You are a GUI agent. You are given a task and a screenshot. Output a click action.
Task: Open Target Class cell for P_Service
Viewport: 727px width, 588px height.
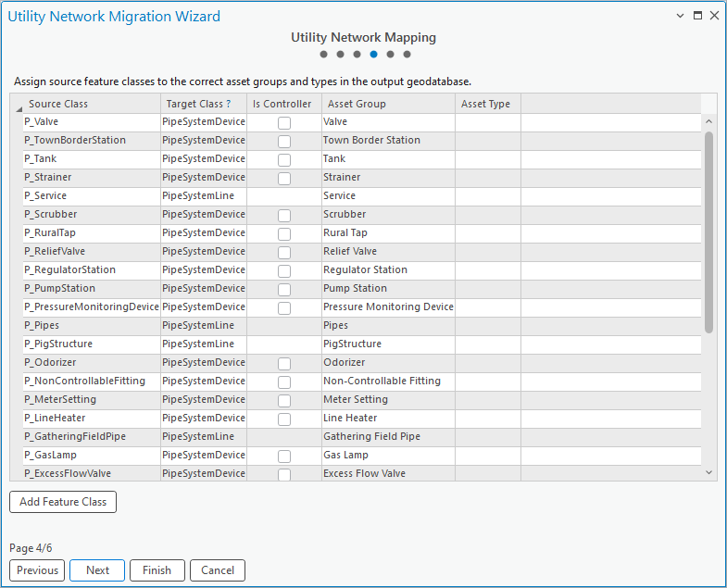pyautogui.click(x=204, y=196)
